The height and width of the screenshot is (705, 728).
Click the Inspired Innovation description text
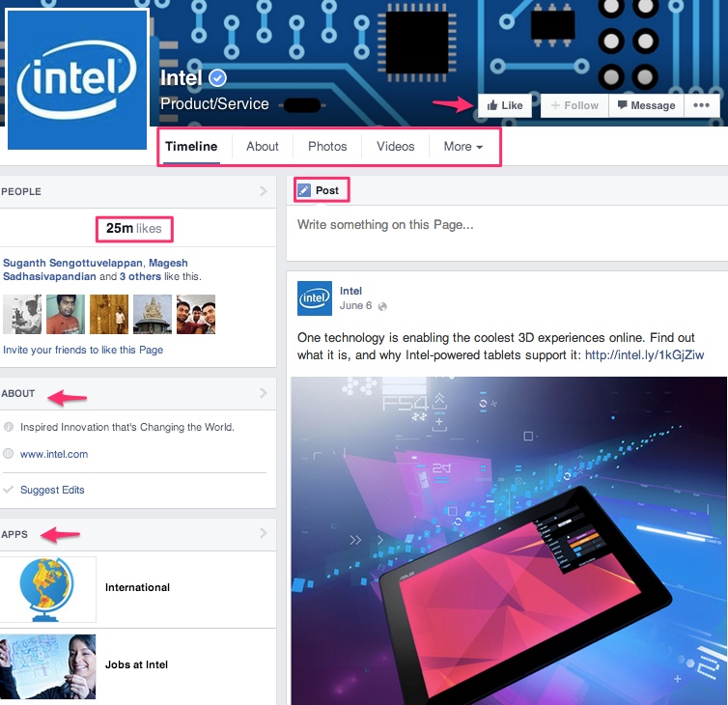click(x=127, y=427)
